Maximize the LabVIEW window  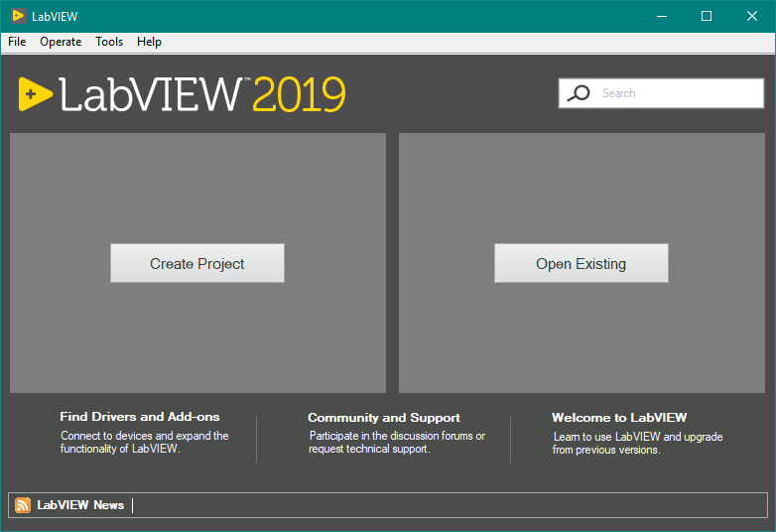(x=707, y=16)
